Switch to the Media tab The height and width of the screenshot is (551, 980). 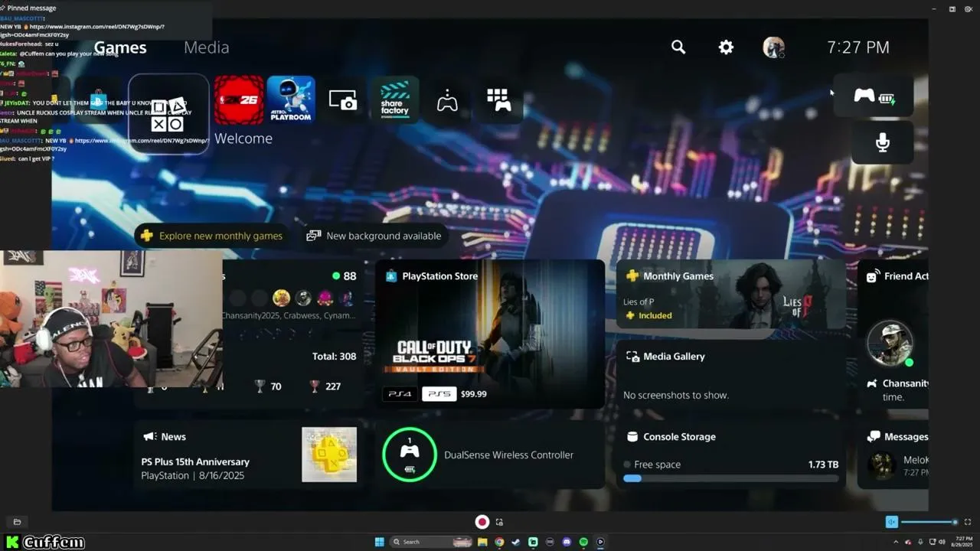(207, 47)
